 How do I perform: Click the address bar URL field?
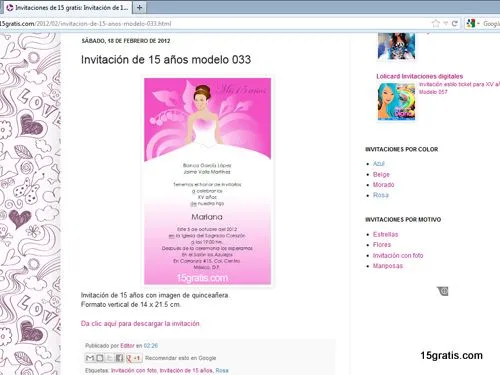[x=213, y=24]
